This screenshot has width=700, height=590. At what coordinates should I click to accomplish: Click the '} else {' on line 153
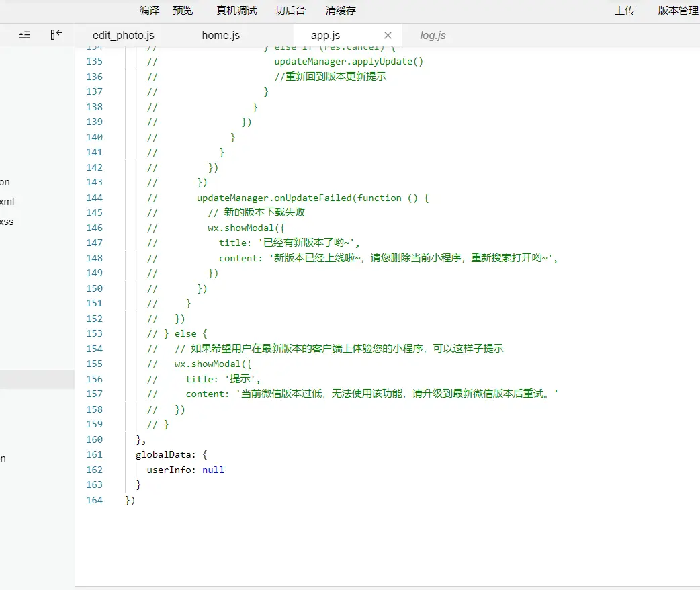pyautogui.click(x=185, y=333)
